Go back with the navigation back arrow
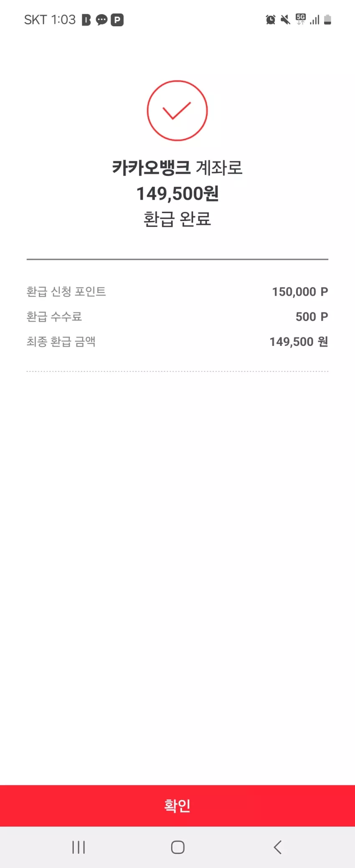 click(277, 847)
